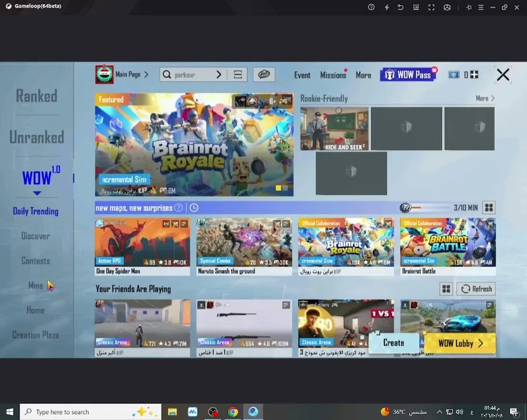Open the WOW Pass button
527x420 pixels.
(x=408, y=75)
